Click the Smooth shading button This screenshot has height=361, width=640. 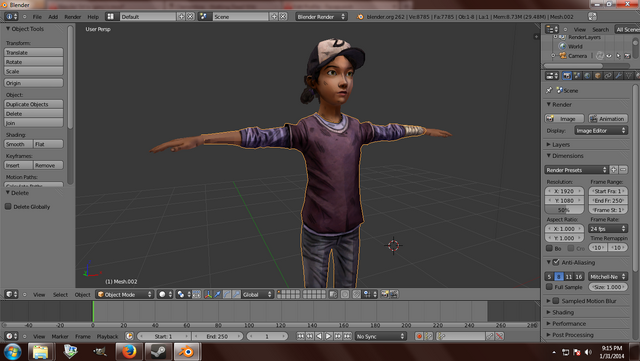(18, 144)
